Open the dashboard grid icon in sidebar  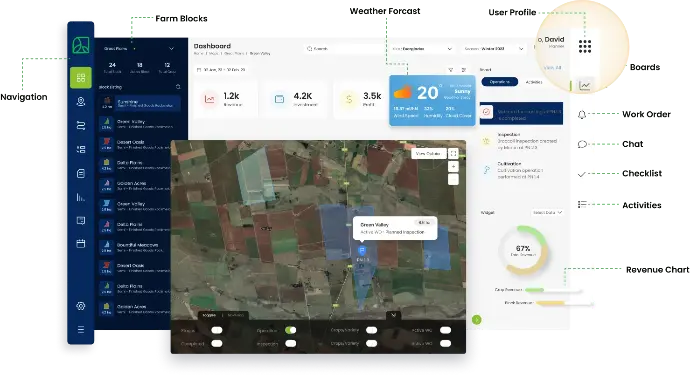pos(81,78)
